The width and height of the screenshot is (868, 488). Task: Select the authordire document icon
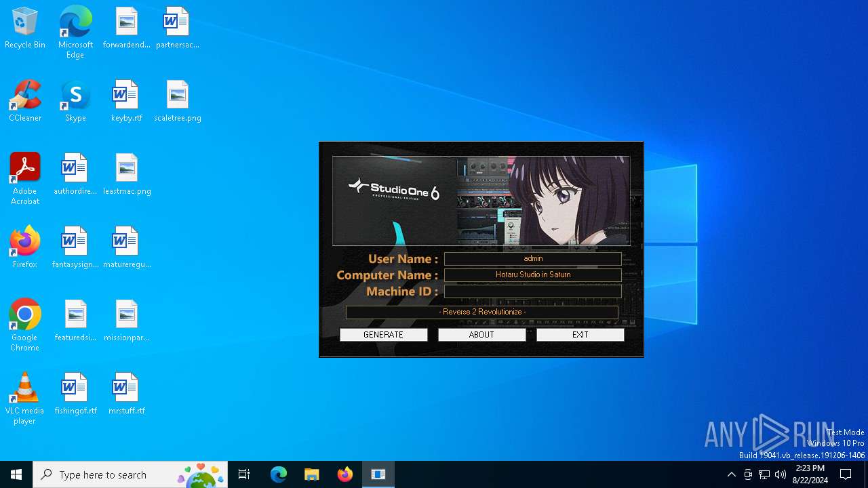click(75, 175)
